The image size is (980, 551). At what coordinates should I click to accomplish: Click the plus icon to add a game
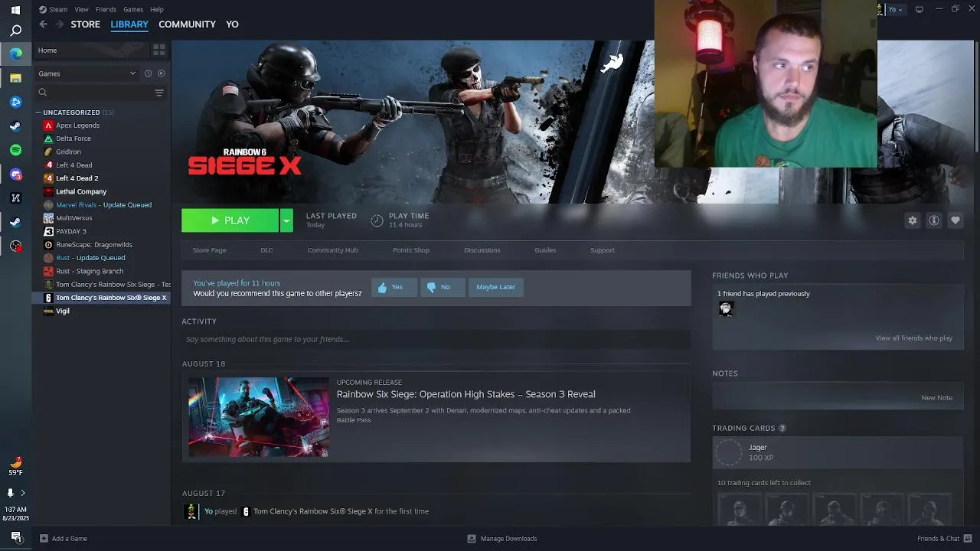(44, 538)
